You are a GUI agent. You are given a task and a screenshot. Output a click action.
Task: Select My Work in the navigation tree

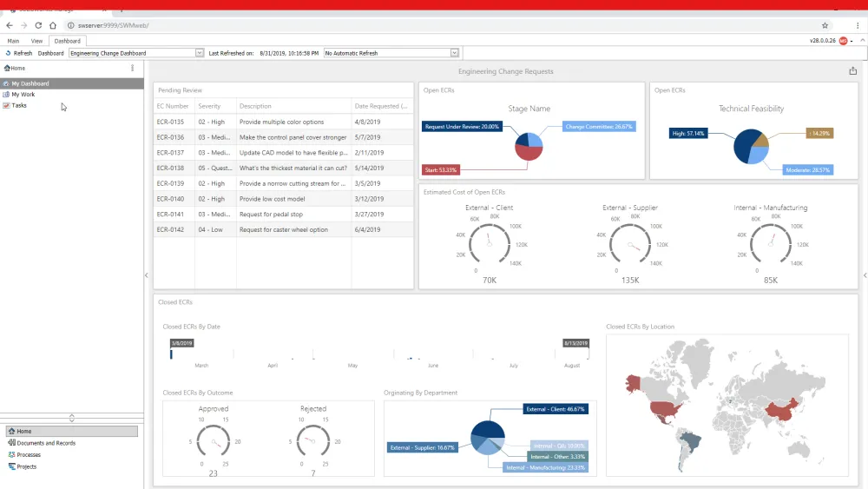[23, 95]
